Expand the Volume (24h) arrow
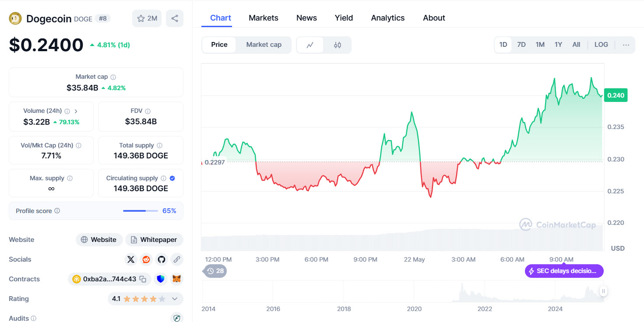644x322 pixels. click(76, 111)
